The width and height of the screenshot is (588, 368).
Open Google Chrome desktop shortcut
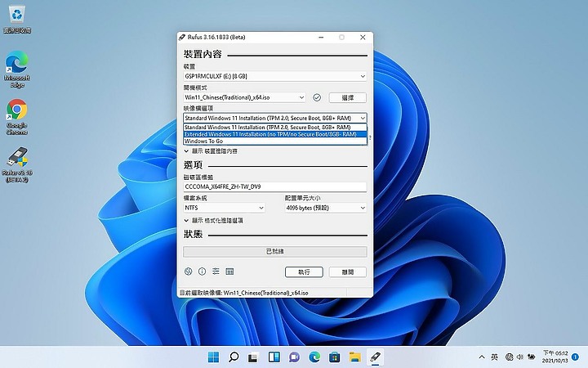point(17,117)
